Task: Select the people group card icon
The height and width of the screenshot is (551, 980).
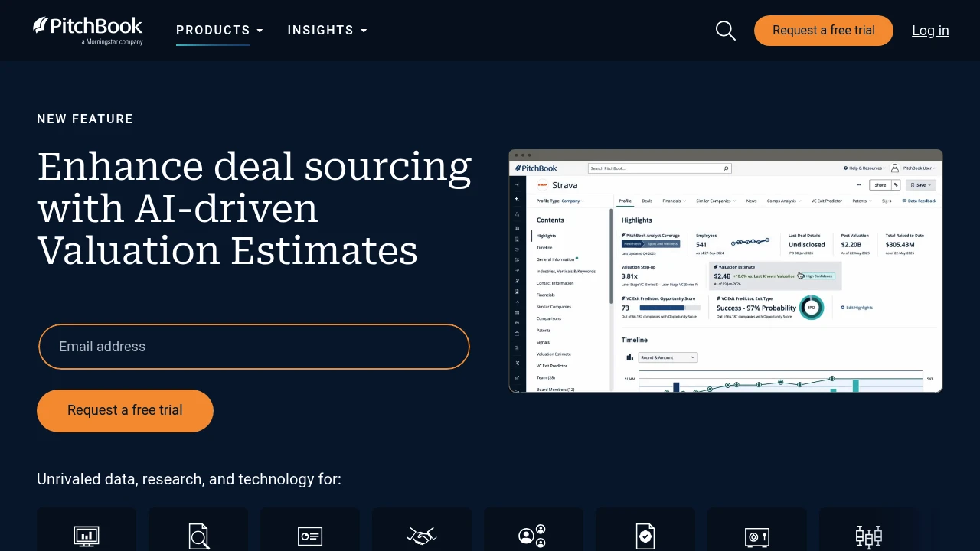Action: tap(532, 536)
